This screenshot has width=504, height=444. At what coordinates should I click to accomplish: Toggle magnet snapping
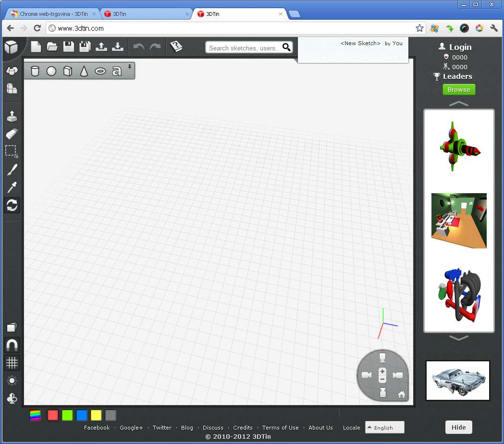pos(12,345)
